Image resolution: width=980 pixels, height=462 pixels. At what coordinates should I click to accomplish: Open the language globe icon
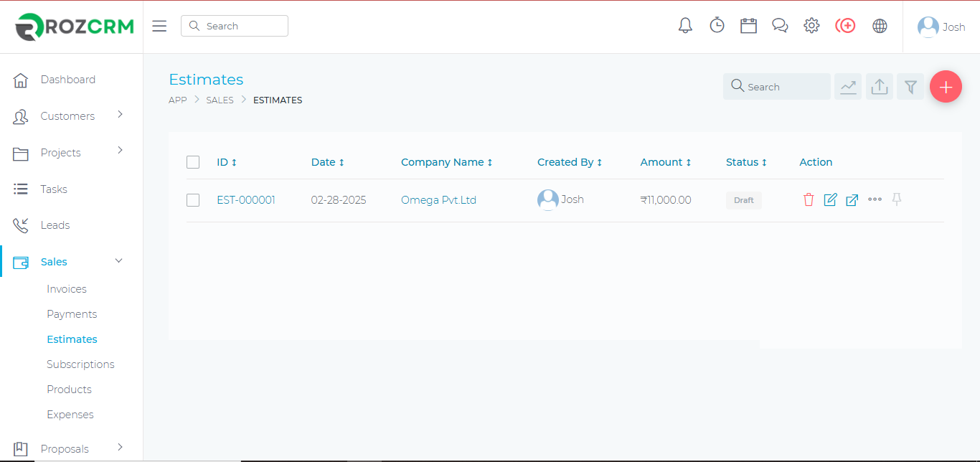pos(880,26)
